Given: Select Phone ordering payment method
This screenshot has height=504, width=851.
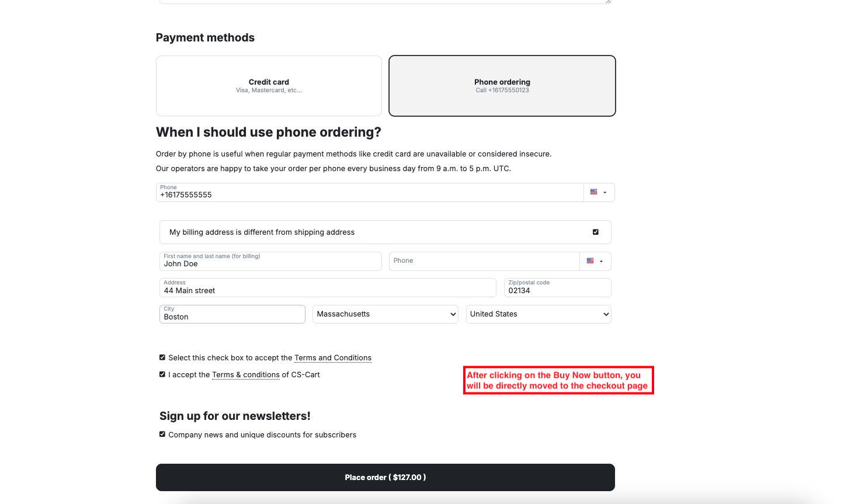Looking at the screenshot, I should point(502,86).
